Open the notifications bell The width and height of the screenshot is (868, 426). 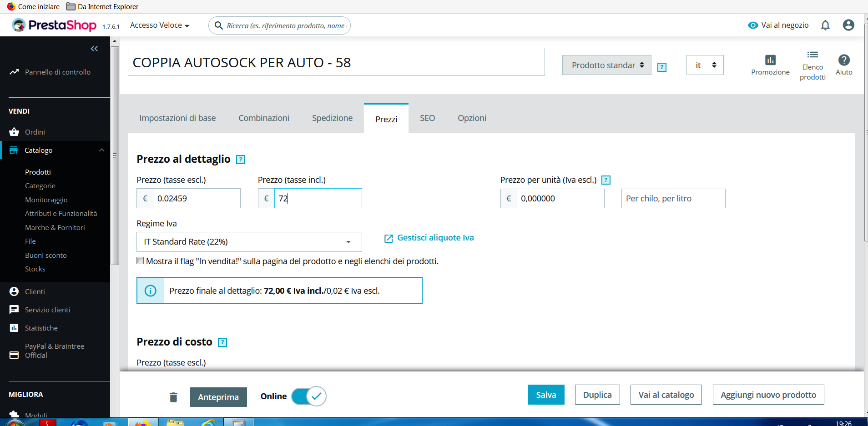pos(825,25)
